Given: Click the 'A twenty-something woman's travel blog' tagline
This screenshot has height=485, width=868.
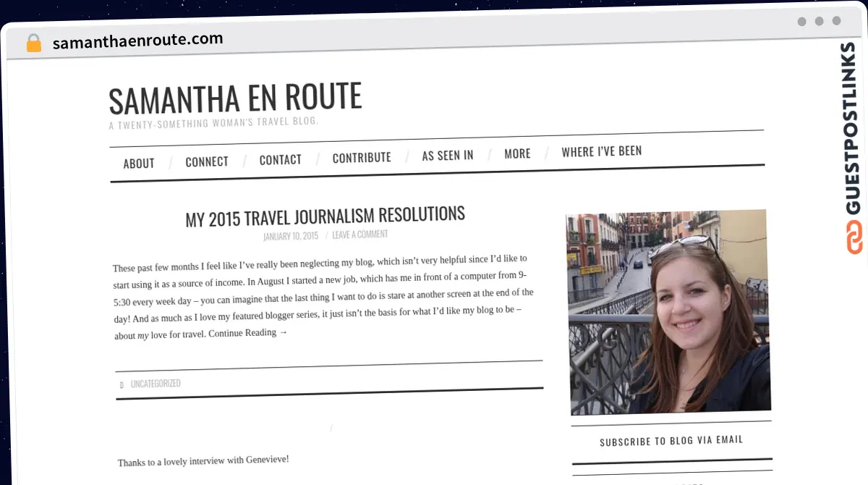Looking at the screenshot, I should (213, 122).
